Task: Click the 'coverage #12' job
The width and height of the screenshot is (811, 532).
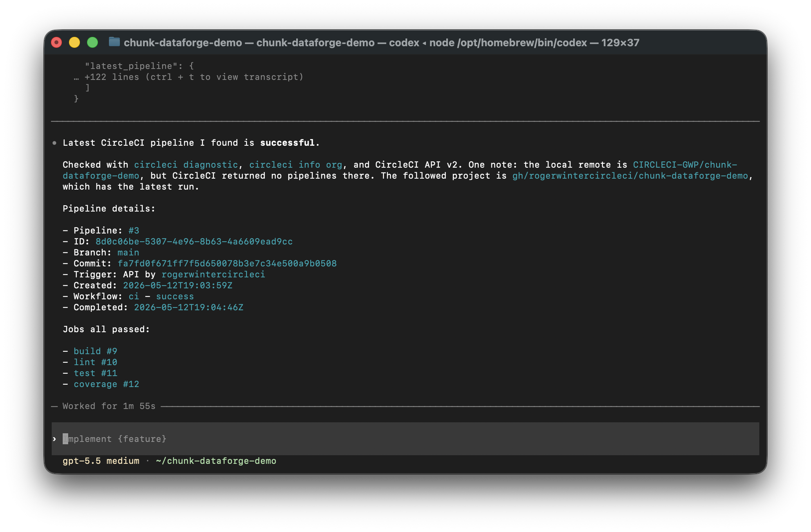Action: tap(106, 384)
